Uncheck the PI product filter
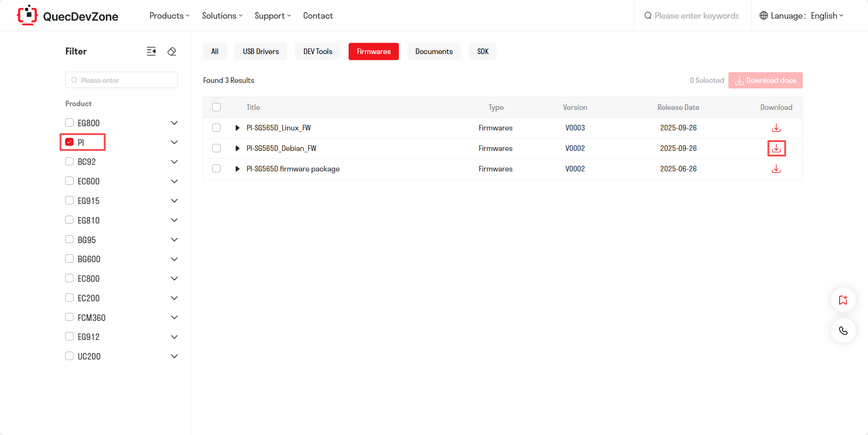868x435 pixels. (69, 142)
